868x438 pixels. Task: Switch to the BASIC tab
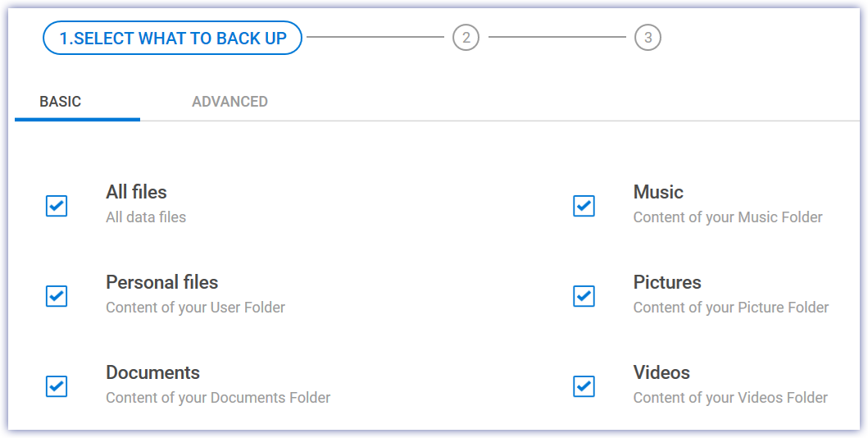point(61,102)
